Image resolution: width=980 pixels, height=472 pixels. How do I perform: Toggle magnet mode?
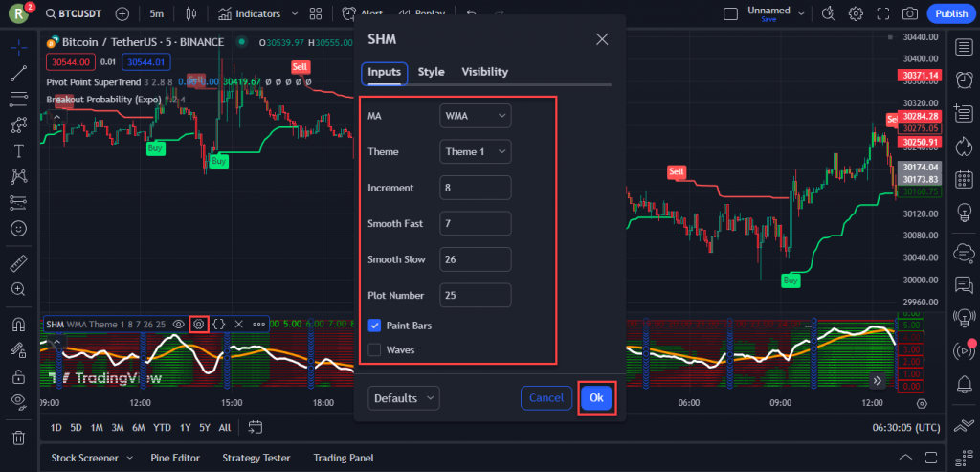coord(19,325)
